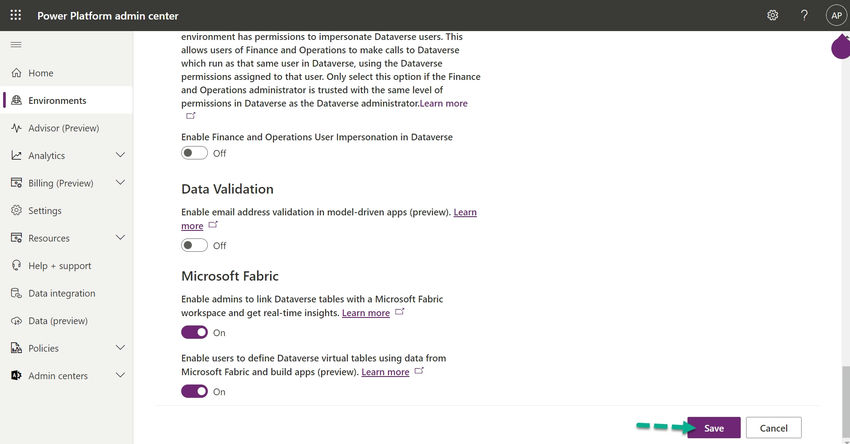This screenshot has height=444, width=850.
Task: Open the app launcher waffle icon
Action: click(x=15, y=15)
